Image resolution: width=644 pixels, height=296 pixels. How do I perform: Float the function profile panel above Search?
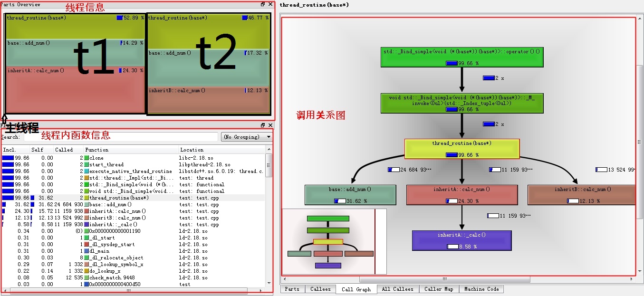point(263,125)
